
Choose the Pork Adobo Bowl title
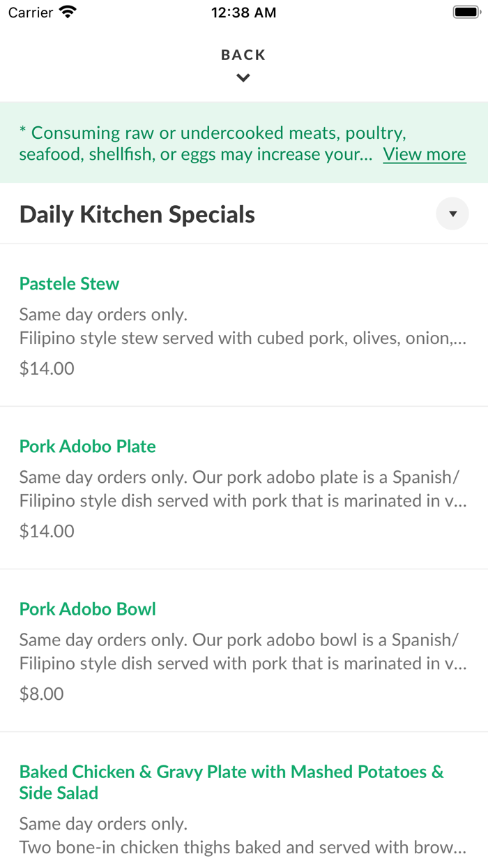click(88, 608)
